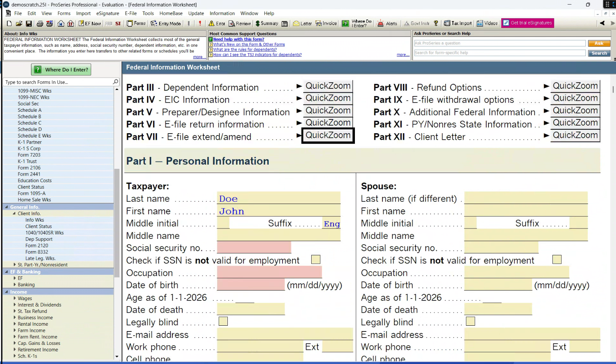Open 'Need help with this form?' link
This screenshot has width=616, height=364.
pyautogui.click(x=239, y=39)
